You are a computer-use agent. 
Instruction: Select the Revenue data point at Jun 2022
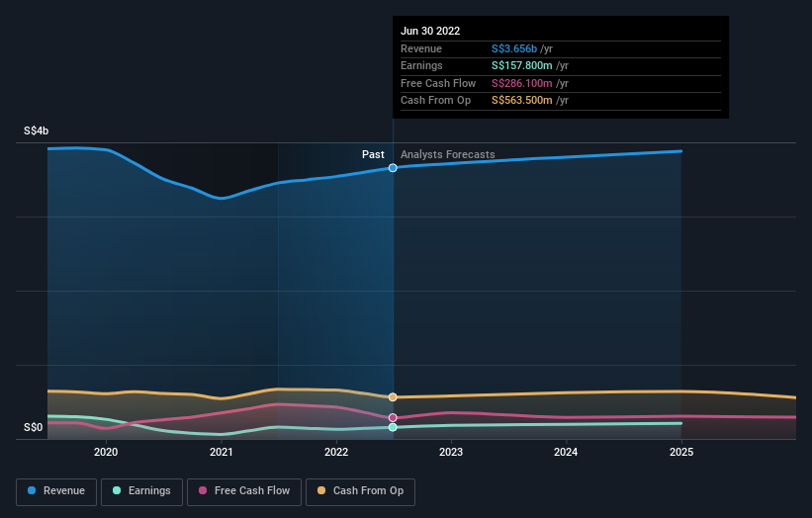(x=393, y=168)
